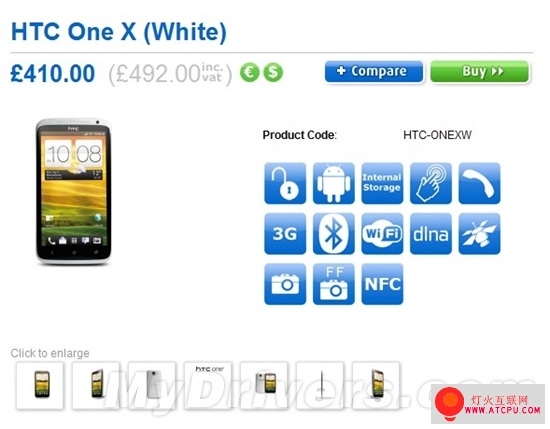Click the Android robot feature icon
550x429 pixels.
click(x=334, y=183)
